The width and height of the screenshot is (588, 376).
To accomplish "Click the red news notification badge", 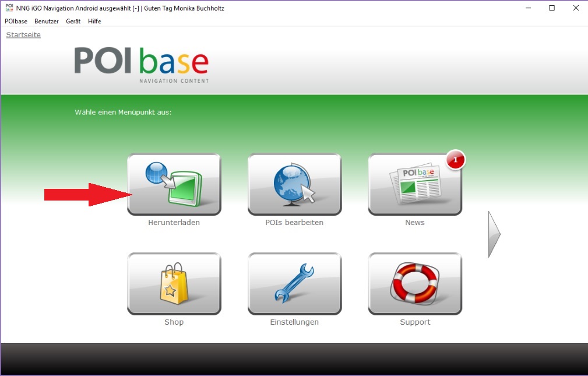I will click(455, 160).
